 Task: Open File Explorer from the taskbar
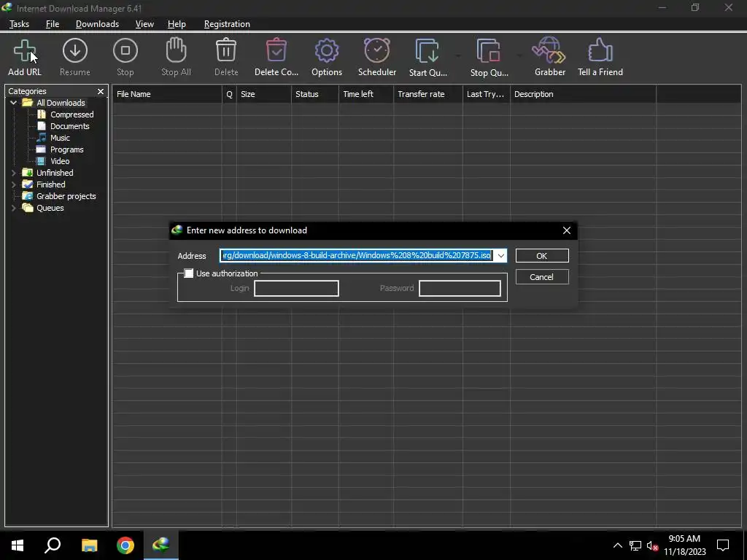(89, 545)
